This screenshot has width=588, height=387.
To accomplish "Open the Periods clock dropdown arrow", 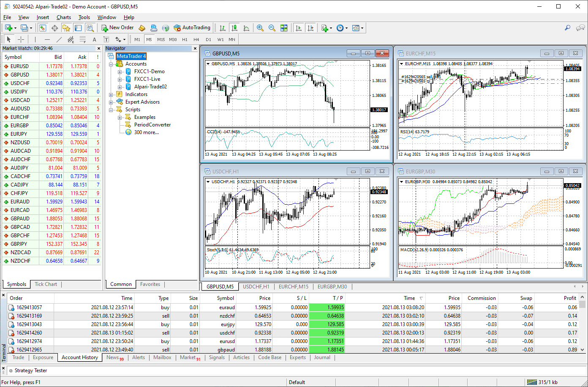I will [347, 28].
